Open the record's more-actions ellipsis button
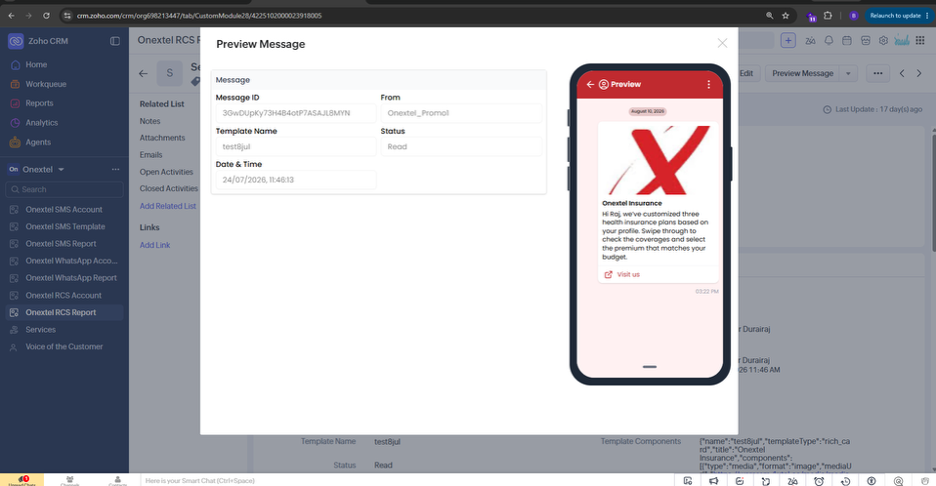This screenshot has height=486, width=936. pos(878,73)
